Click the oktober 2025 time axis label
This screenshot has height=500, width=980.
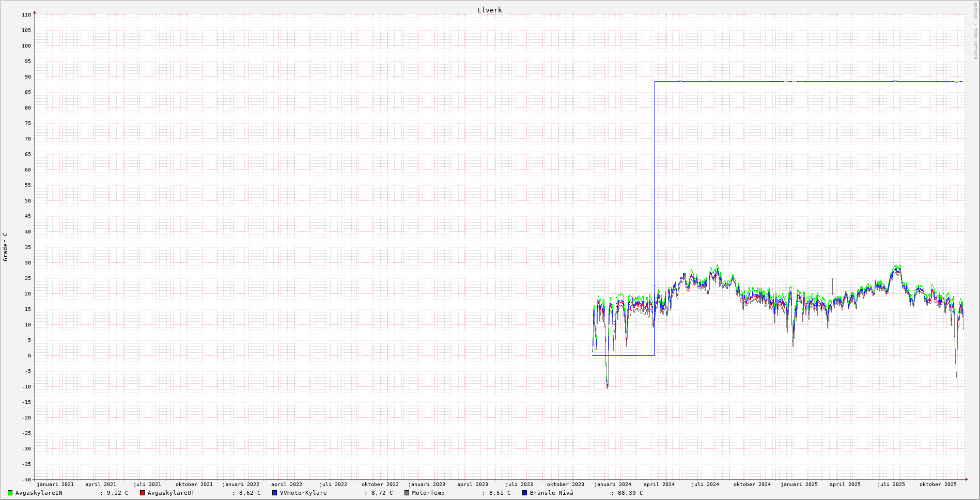coord(938,485)
